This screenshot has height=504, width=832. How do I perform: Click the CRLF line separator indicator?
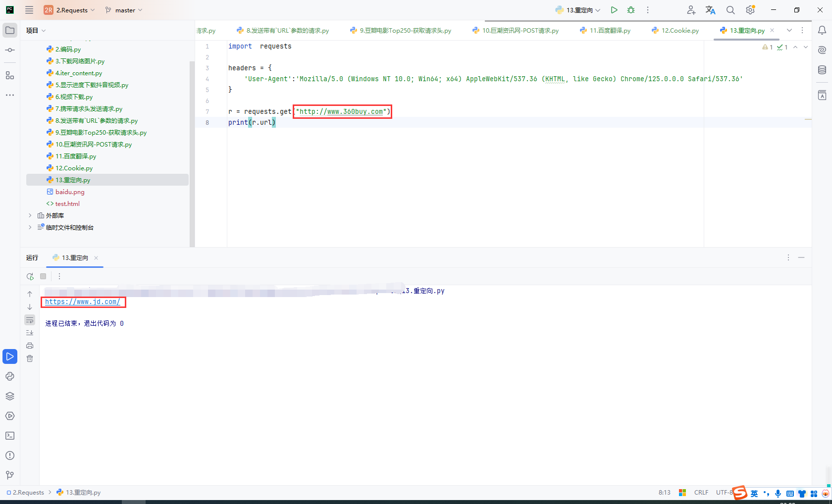pos(701,492)
